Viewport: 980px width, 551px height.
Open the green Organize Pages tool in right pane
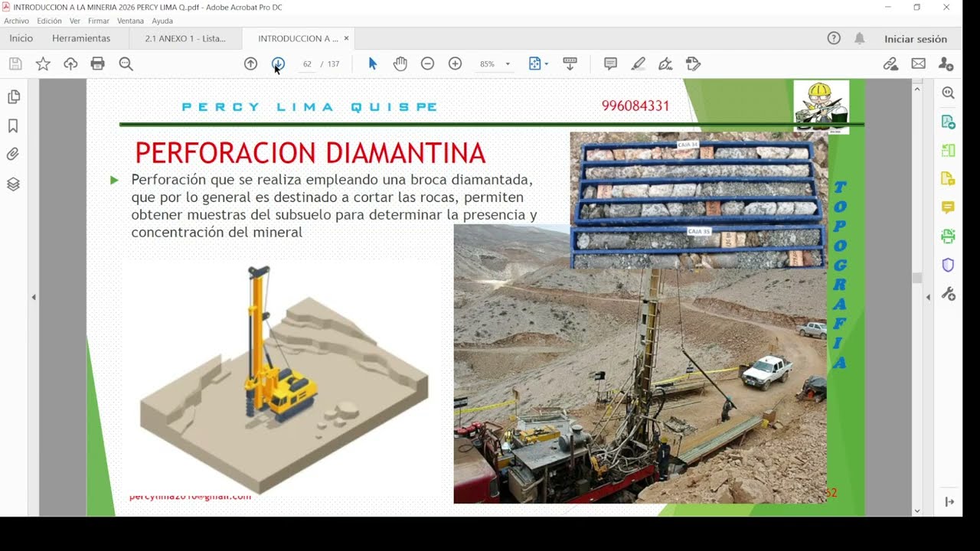948,151
